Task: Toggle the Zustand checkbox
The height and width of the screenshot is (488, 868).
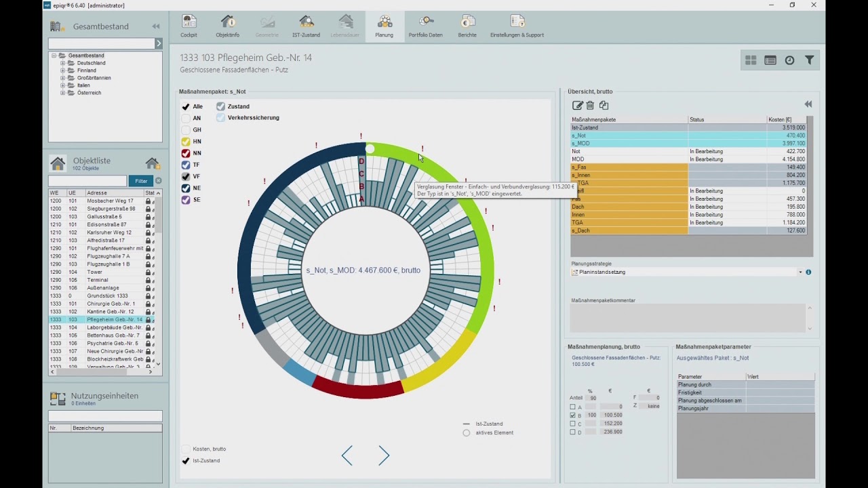Action: tap(221, 106)
